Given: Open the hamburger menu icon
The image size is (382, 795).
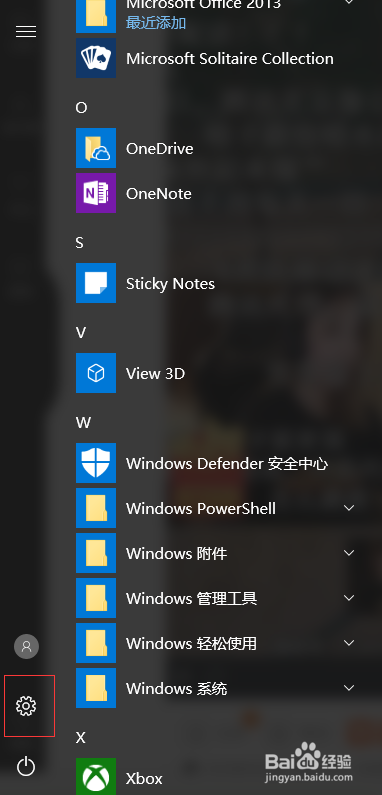Looking at the screenshot, I should [26, 31].
